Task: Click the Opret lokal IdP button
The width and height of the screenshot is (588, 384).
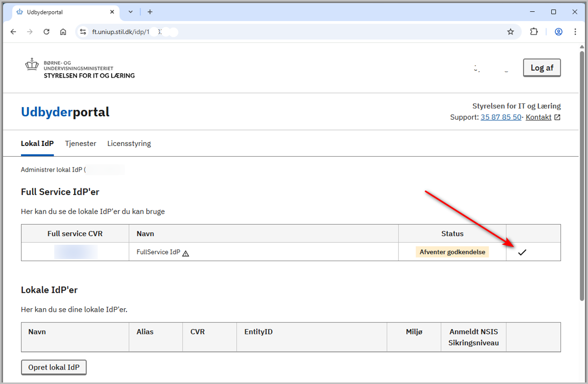Action: (x=54, y=367)
